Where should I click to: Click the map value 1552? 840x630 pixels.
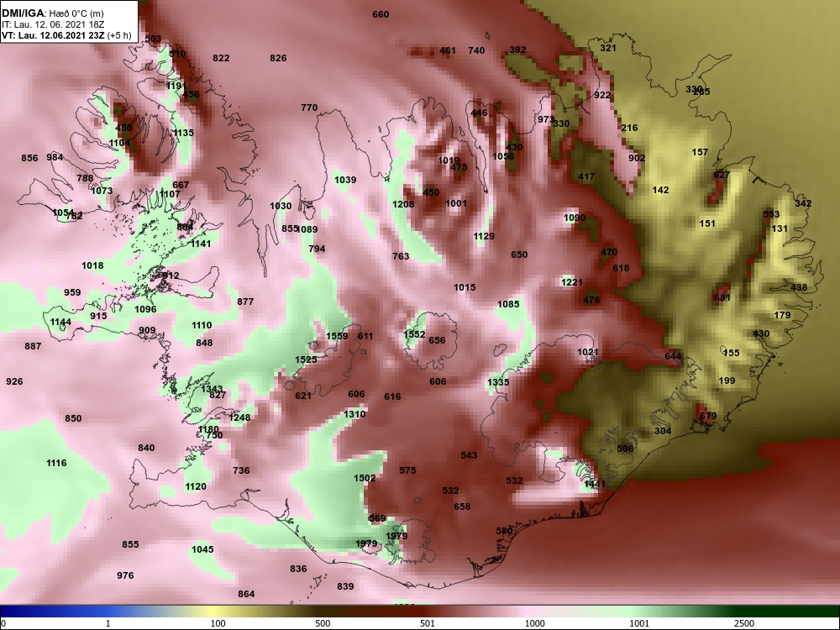pos(414,334)
